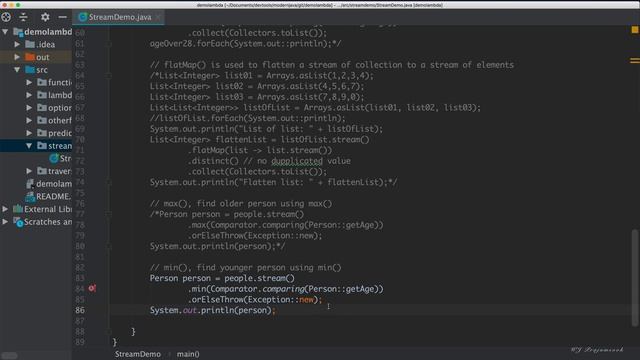Click line number 83 in the gutter
The image size is (640, 360).
click(x=80, y=278)
